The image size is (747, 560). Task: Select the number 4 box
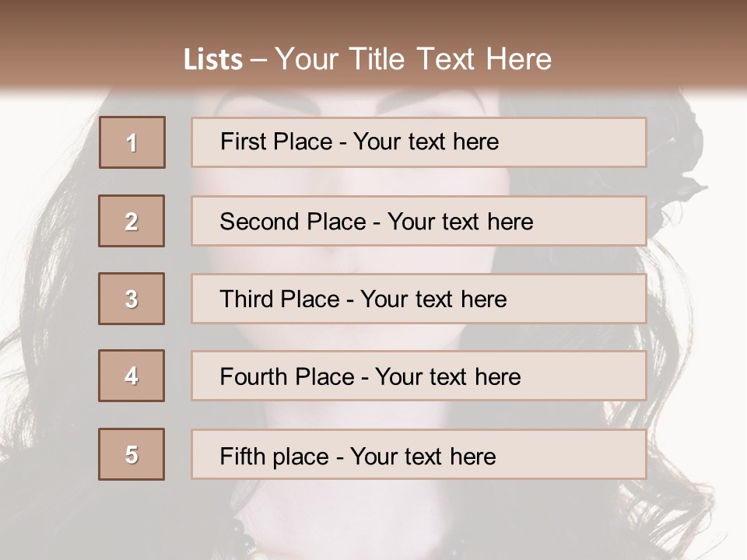tap(132, 376)
